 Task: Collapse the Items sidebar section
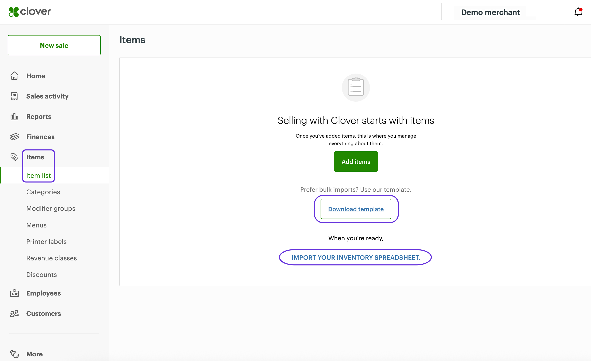(35, 157)
